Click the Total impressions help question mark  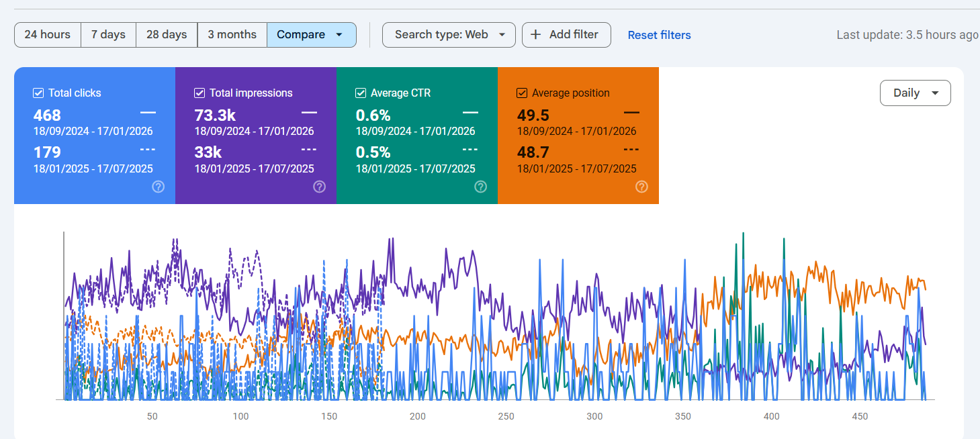tap(319, 187)
